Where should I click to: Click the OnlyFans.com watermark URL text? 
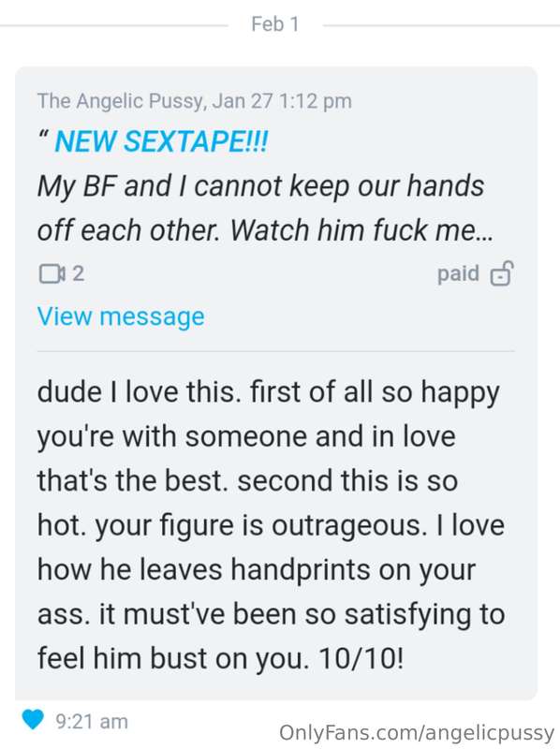tap(416, 733)
